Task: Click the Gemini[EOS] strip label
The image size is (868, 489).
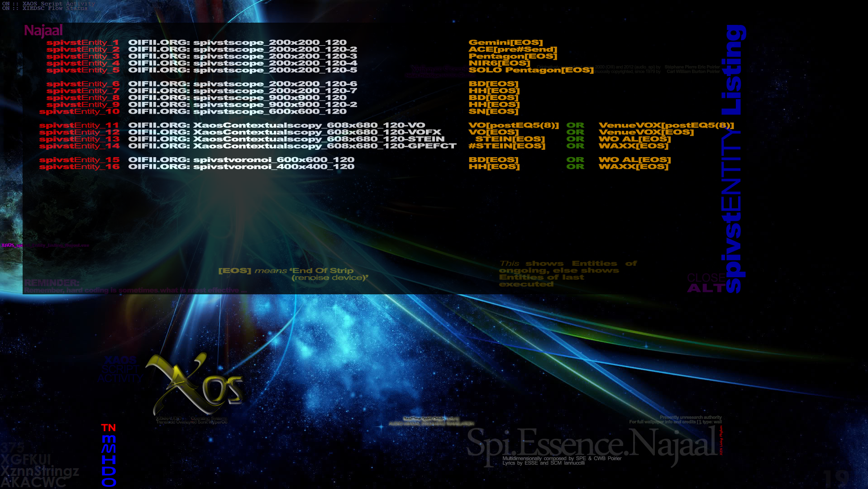Action: click(x=506, y=43)
